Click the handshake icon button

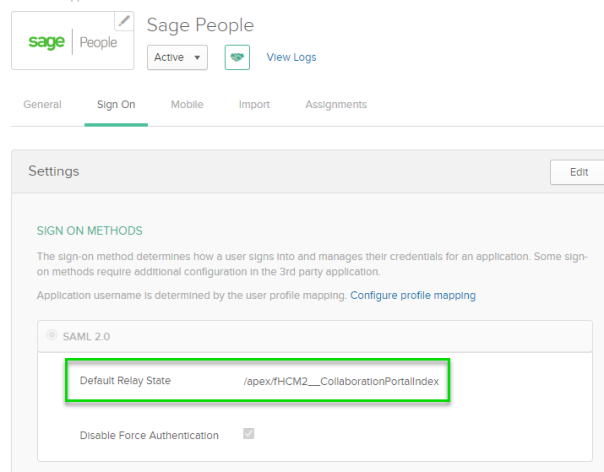click(x=237, y=57)
